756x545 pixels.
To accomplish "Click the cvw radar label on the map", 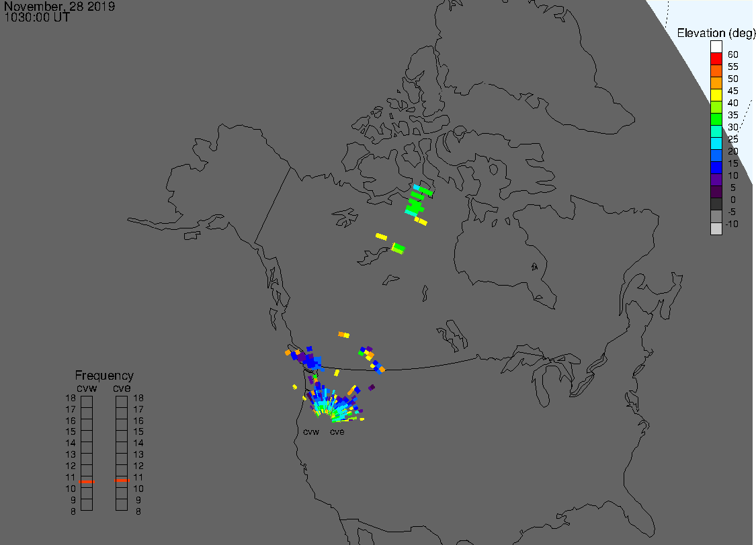I will tap(311, 432).
